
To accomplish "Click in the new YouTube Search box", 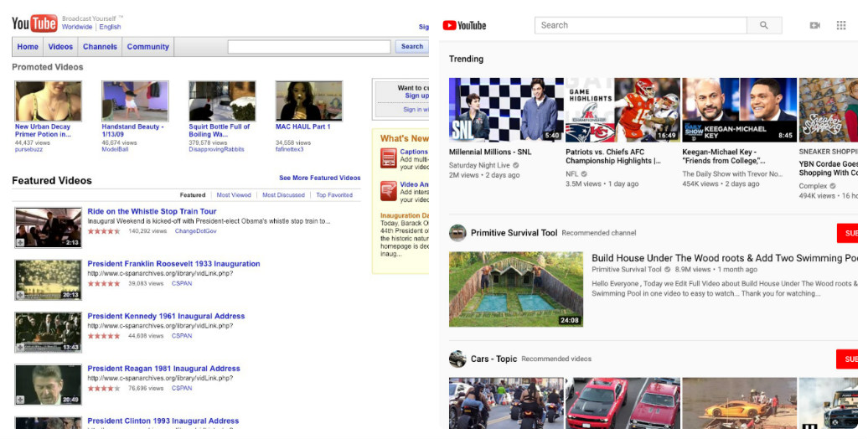I will (x=640, y=25).
